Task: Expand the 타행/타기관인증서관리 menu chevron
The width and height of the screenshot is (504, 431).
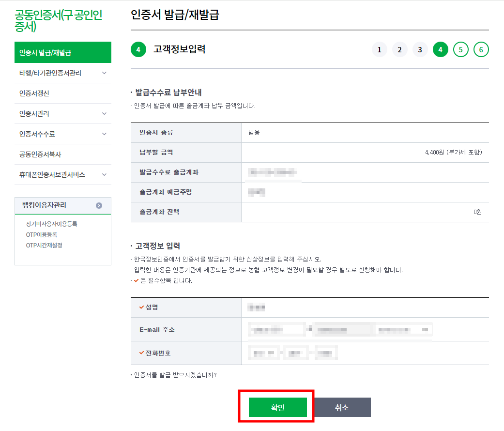Action: tap(104, 73)
